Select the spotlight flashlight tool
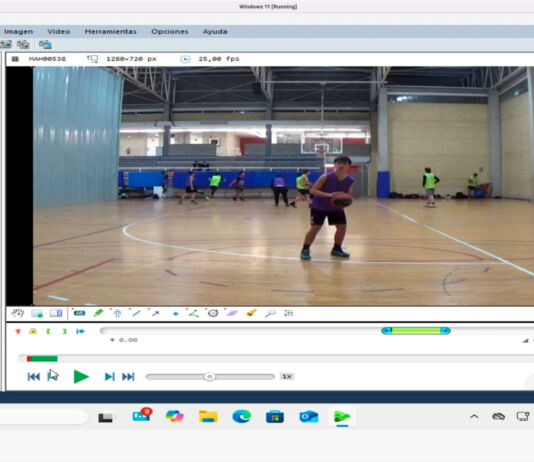The height and width of the screenshot is (462, 534). click(x=251, y=313)
